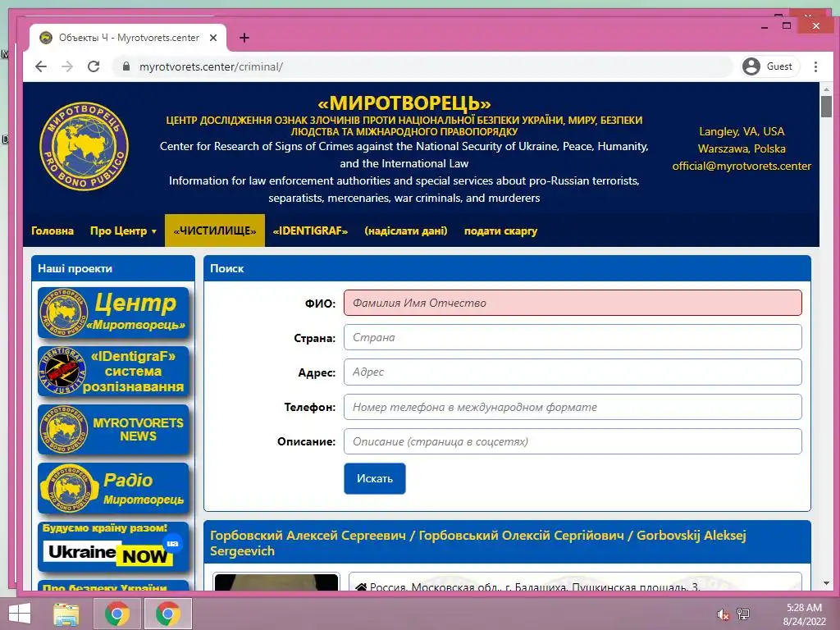Switch to the second Chrome taskbar icon
Viewport: 840px width, 630px height.
tap(168, 614)
